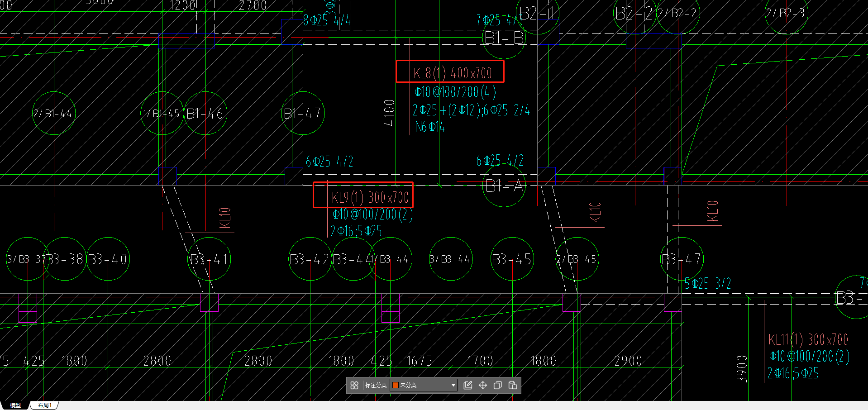This screenshot has height=410, width=868.
Task: Click the Φ10@100/200(2) text under KL9
Action: (x=372, y=214)
